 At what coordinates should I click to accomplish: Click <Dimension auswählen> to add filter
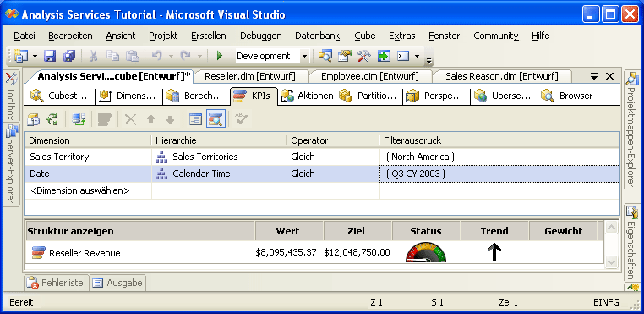(80, 191)
